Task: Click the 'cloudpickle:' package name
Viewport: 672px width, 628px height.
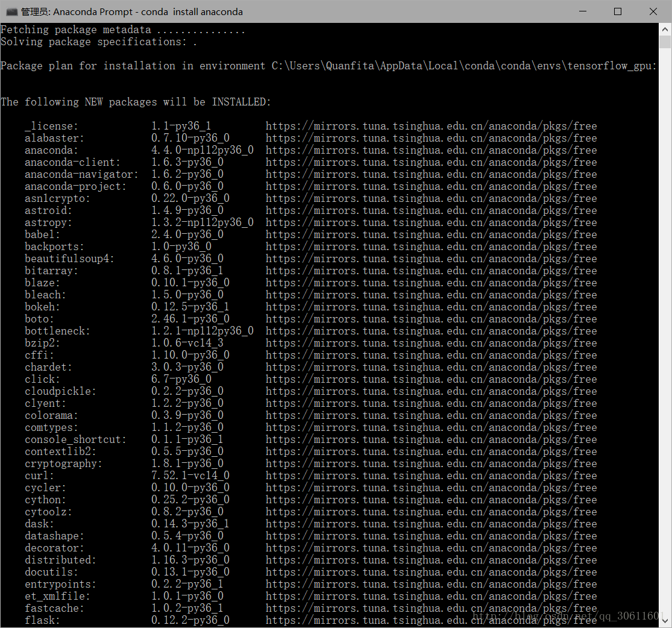Action: coord(60,391)
